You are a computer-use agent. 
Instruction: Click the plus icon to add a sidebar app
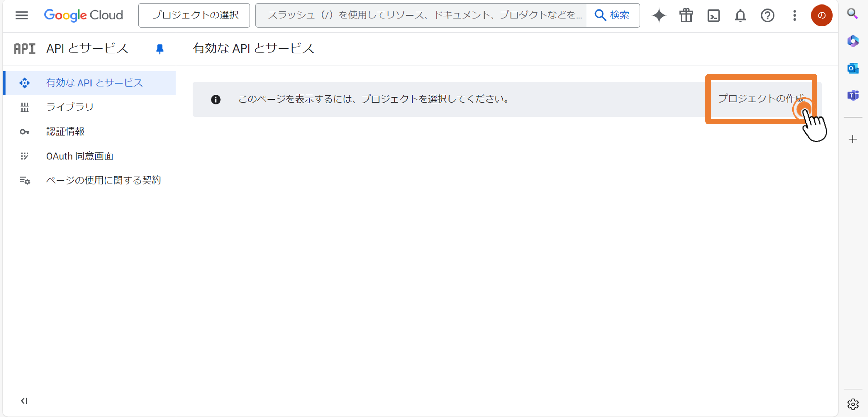coord(853,139)
